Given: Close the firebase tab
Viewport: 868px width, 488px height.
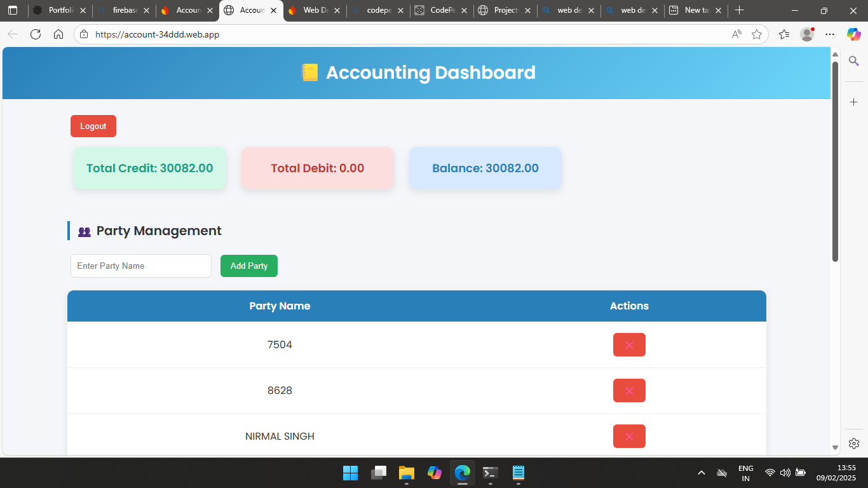Looking at the screenshot, I should pos(146,11).
